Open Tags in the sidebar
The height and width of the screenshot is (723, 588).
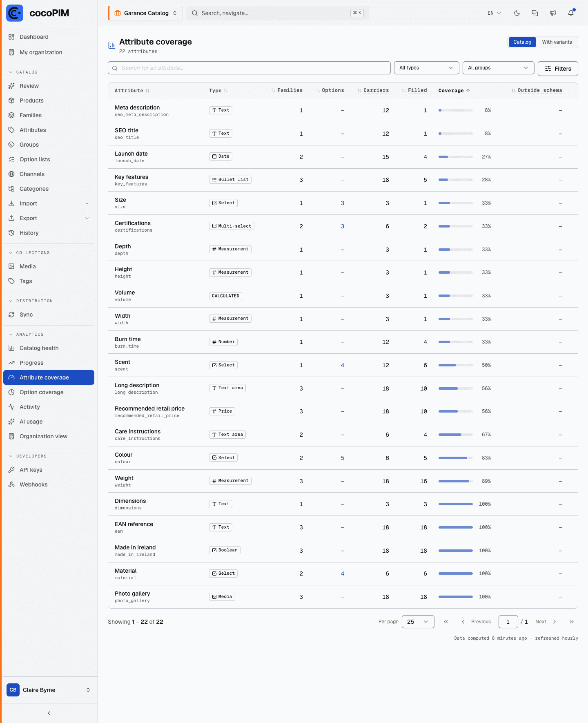[x=49, y=281]
